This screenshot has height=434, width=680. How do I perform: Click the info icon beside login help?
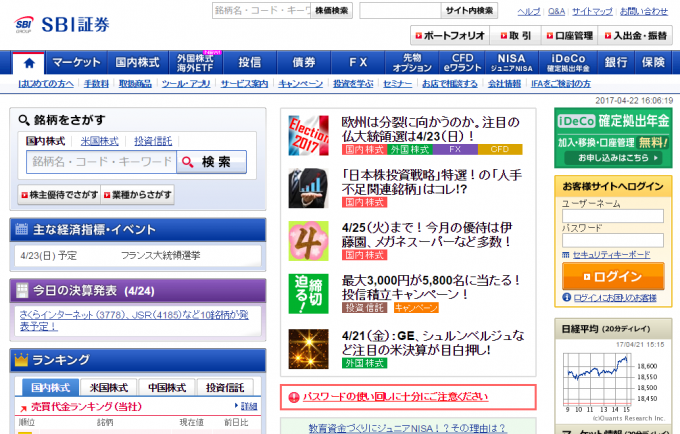(566, 297)
